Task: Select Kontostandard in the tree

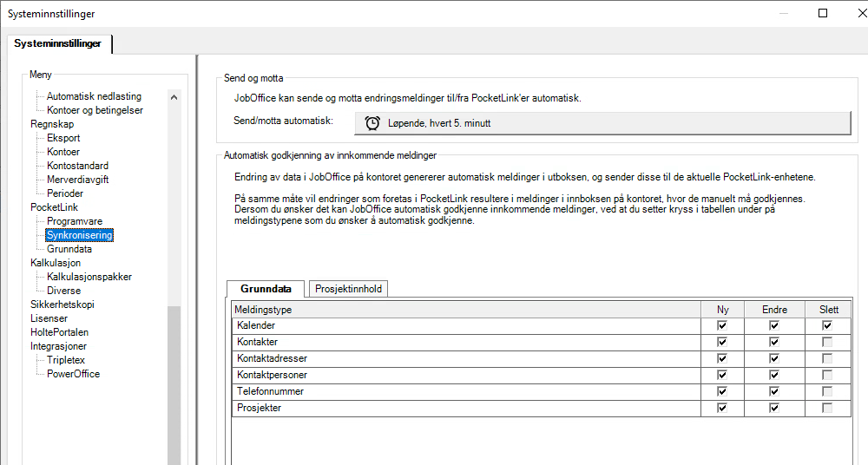Action: click(x=77, y=166)
